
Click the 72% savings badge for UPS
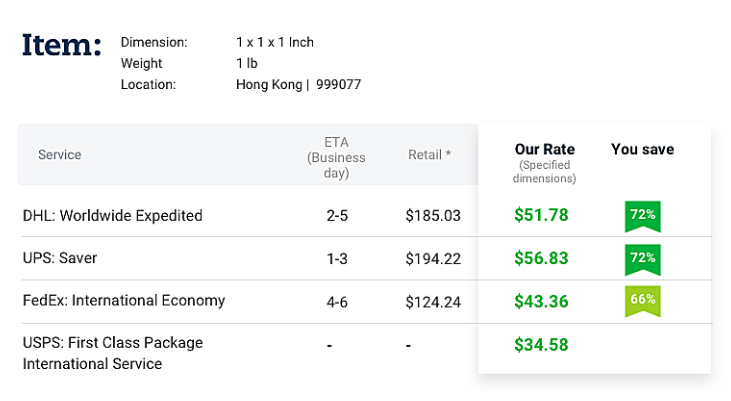(x=642, y=258)
